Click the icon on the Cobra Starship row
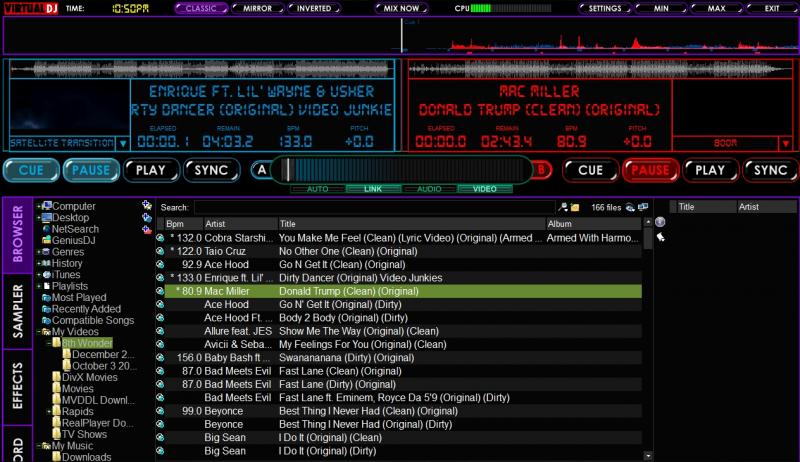The height and width of the screenshot is (462, 800). point(160,238)
